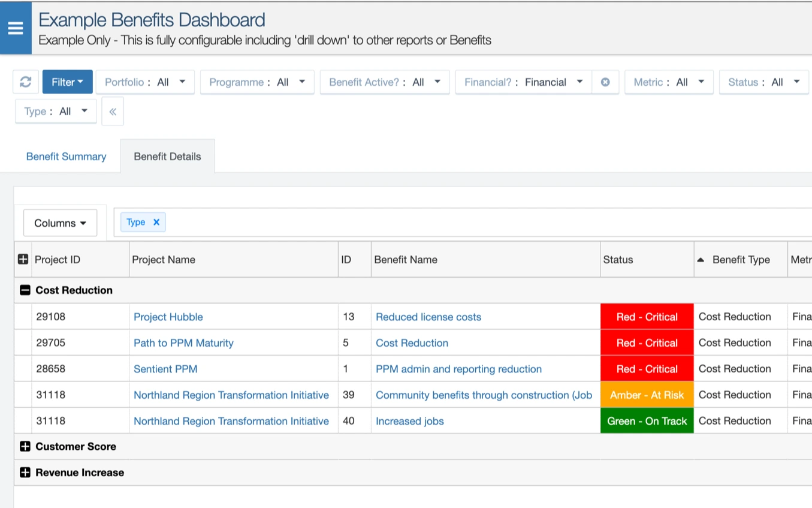This screenshot has width=812, height=508.
Task: Open the Metric filter dropdown
Action: (x=669, y=82)
